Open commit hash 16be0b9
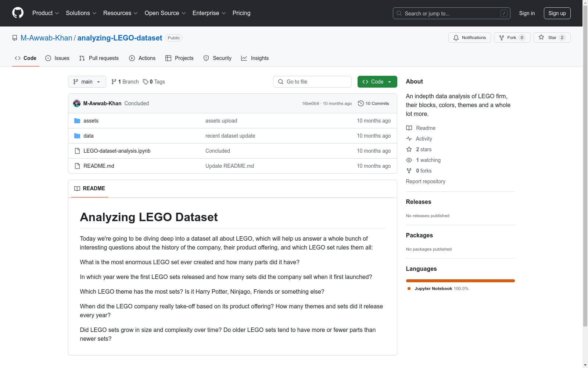The height and width of the screenshot is (368, 588). (x=311, y=103)
